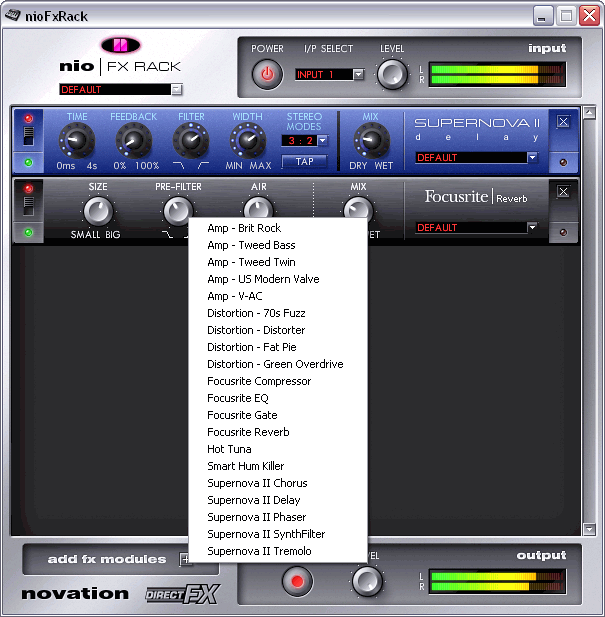Click the output level meter
Viewport: 605px width, 617px height.
[498, 582]
